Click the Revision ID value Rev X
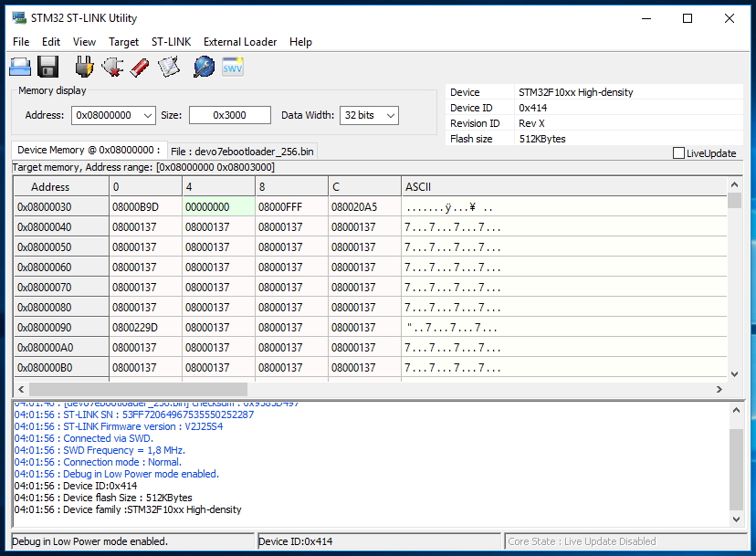The image size is (756, 556). (x=531, y=123)
